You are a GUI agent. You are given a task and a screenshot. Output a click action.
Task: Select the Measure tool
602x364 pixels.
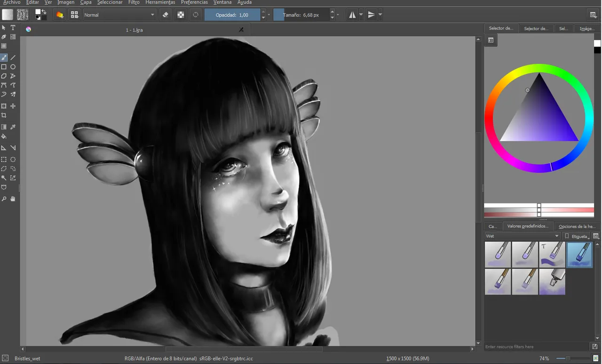[13, 148]
